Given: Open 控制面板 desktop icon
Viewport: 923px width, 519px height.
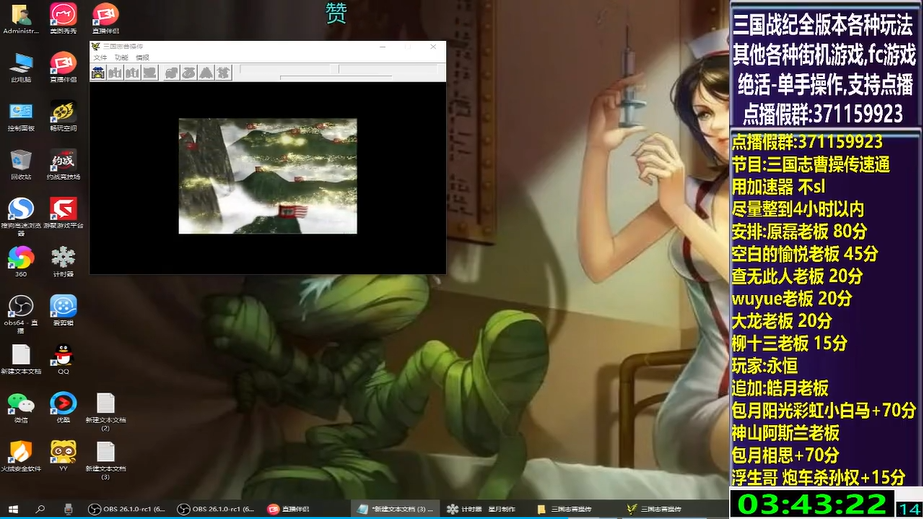Looking at the screenshot, I should point(21,117).
